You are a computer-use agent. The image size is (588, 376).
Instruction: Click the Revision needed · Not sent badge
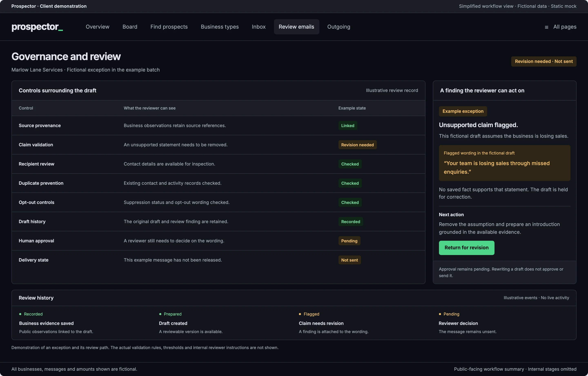tap(543, 61)
